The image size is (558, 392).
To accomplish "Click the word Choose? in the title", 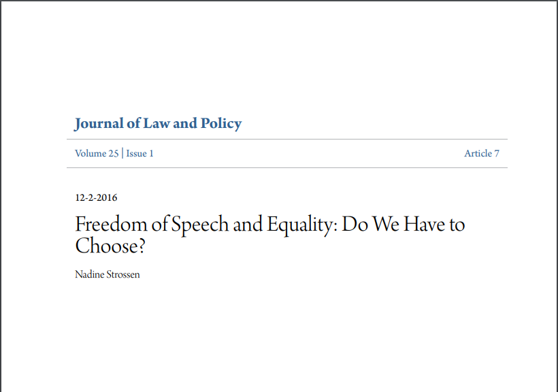I will (x=110, y=246).
